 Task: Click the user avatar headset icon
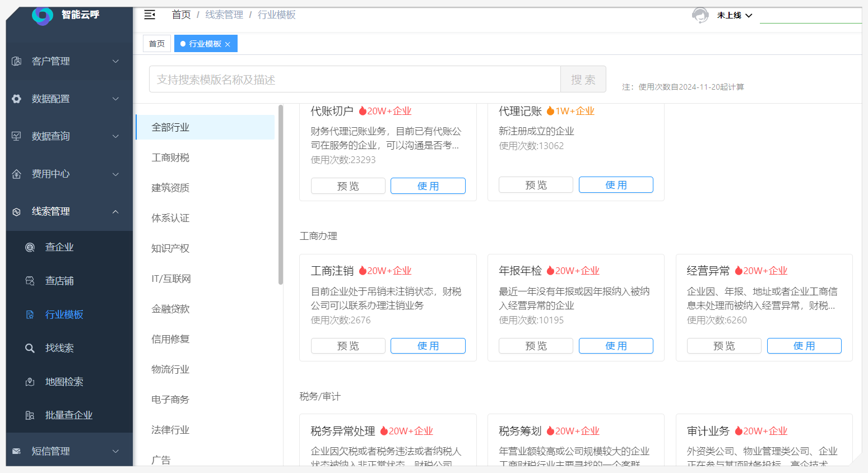tap(700, 15)
